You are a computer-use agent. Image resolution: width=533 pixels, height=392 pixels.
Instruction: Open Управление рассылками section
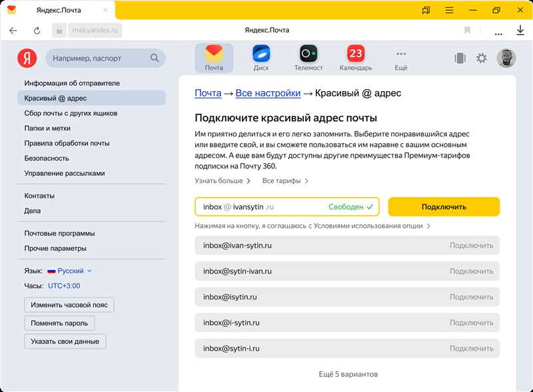pyautogui.click(x=65, y=173)
